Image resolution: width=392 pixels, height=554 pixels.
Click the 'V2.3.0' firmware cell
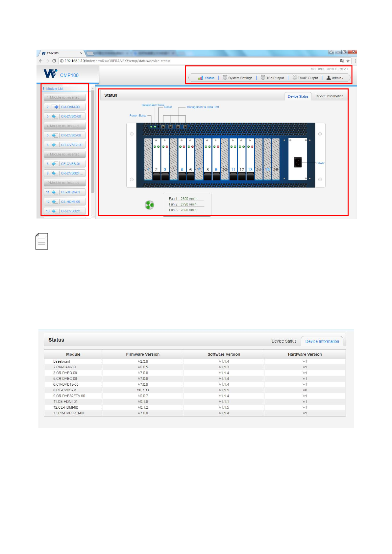point(143,361)
